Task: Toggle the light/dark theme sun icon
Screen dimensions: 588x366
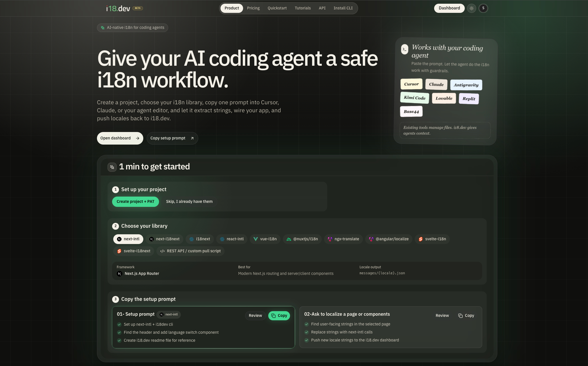Action: [x=472, y=8]
